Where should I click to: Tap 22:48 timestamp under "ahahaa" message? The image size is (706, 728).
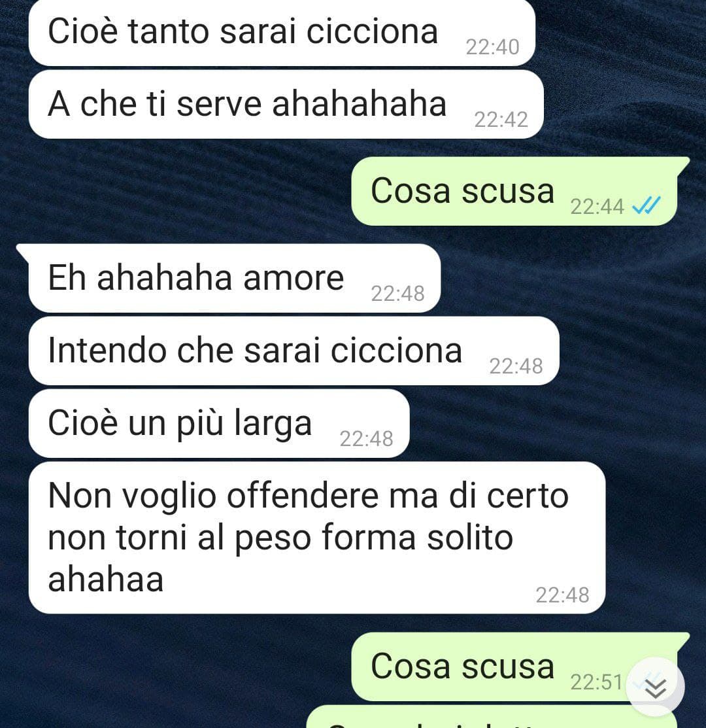pyautogui.click(x=562, y=595)
